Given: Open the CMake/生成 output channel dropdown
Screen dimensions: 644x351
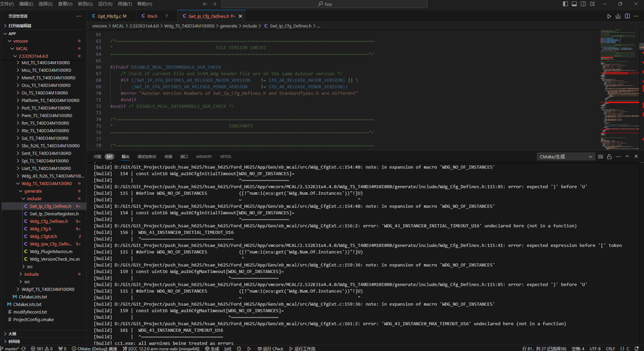Looking at the screenshot, I should click(x=565, y=157).
